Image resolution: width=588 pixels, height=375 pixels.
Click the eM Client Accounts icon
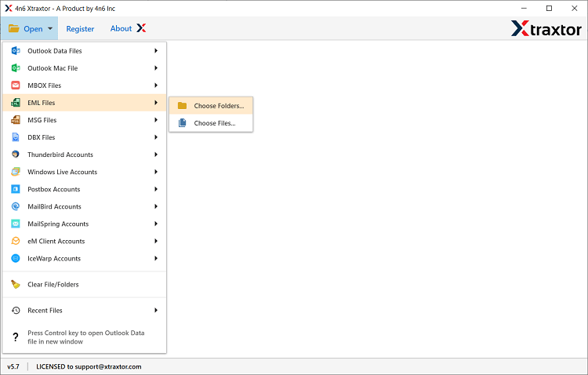tap(16, 241)
